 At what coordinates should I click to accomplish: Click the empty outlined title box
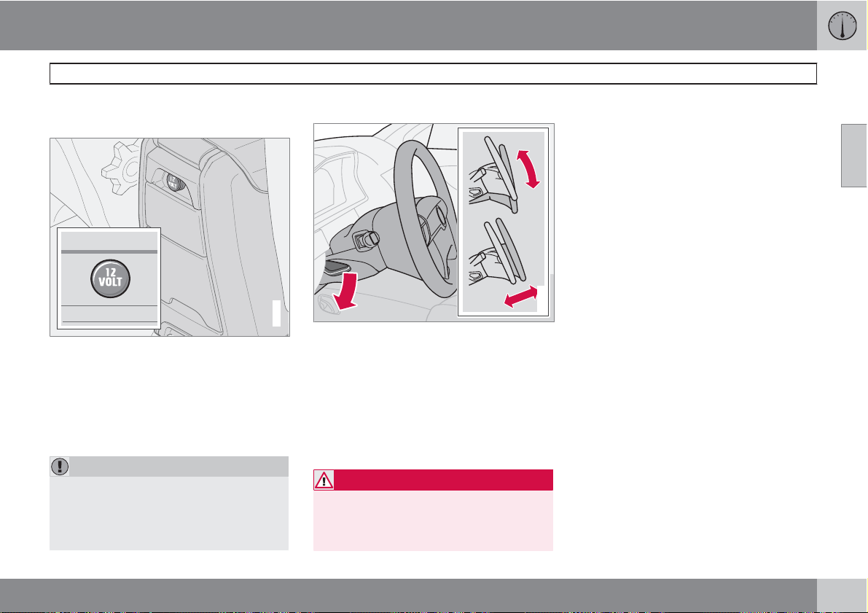coord(434,74)
